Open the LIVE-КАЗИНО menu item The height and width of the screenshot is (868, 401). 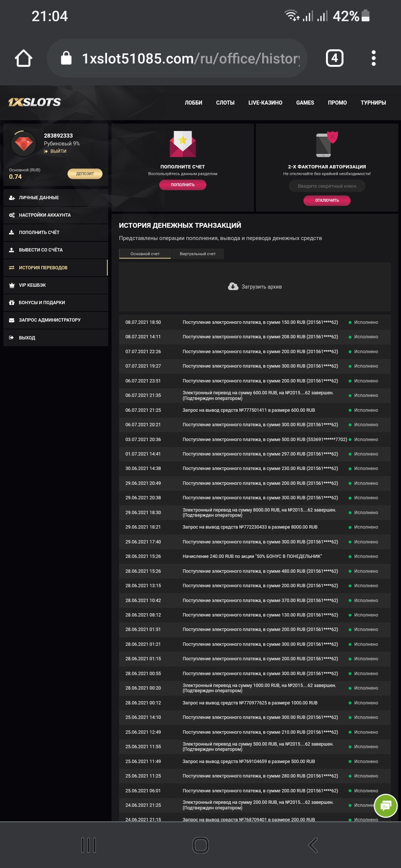point(265,103)
